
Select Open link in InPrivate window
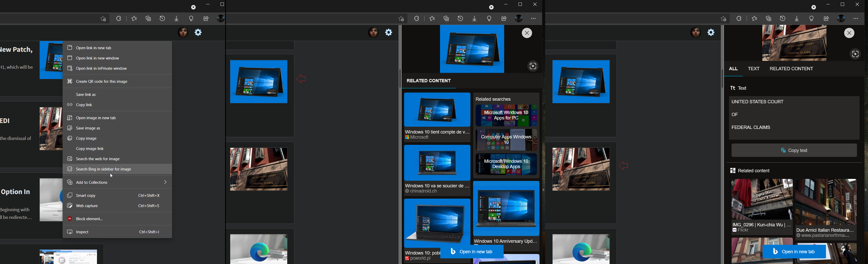tap(101, 69)
